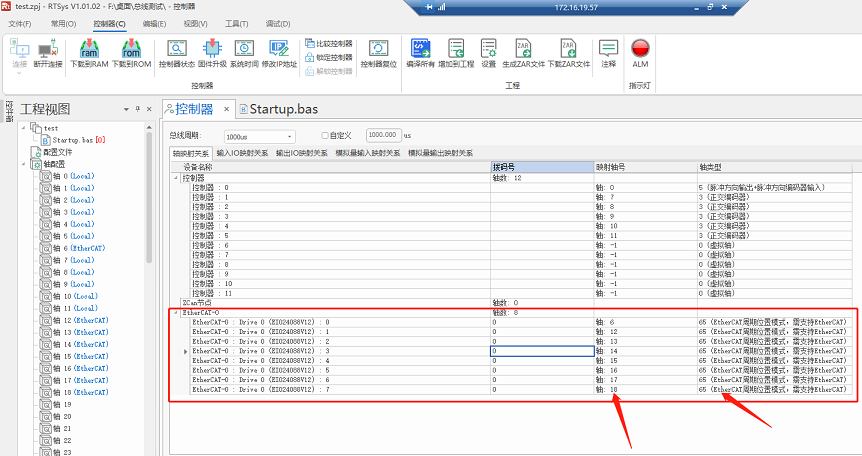Collapse the 控制器 table group row

click(176, 178)
